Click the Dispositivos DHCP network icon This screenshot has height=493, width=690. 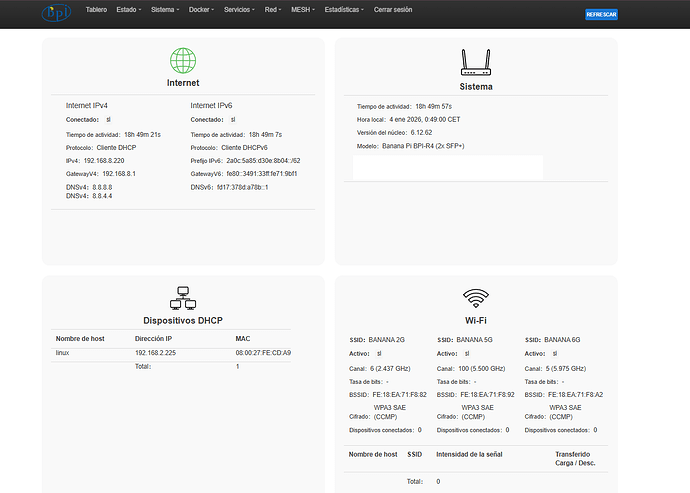click(183, 298)
